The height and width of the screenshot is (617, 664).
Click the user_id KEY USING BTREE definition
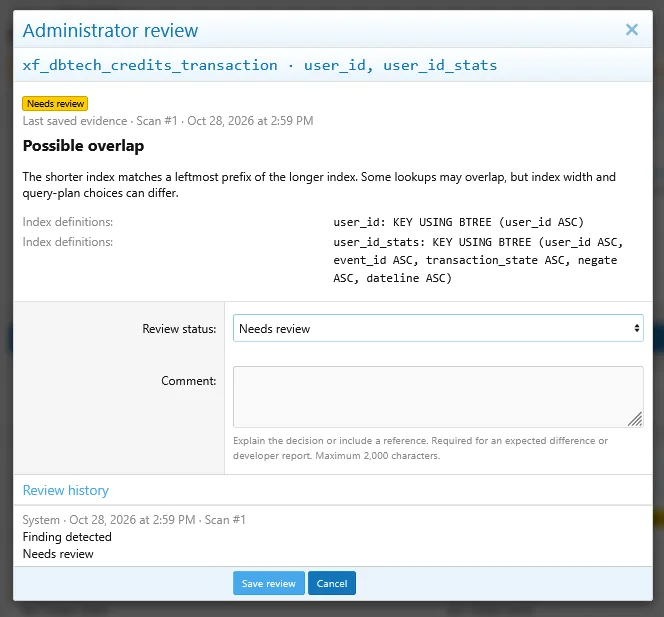[458, 222]
